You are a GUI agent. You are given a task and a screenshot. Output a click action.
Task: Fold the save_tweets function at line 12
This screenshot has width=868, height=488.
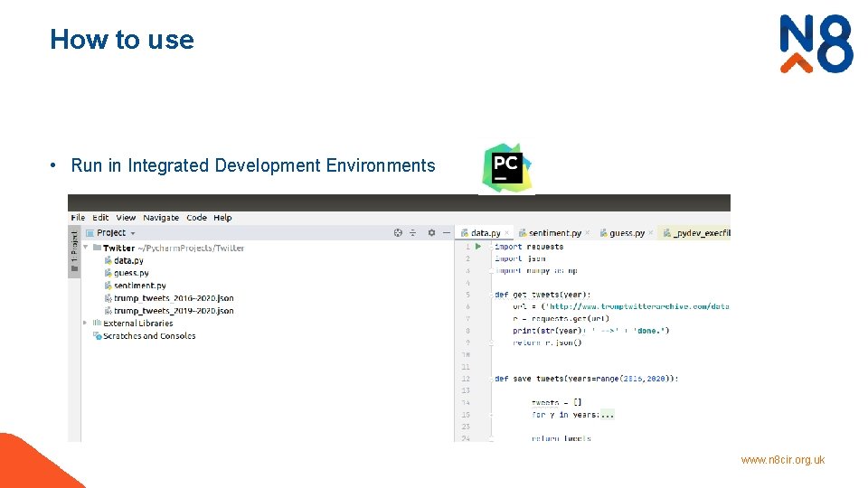pos(491,379)
